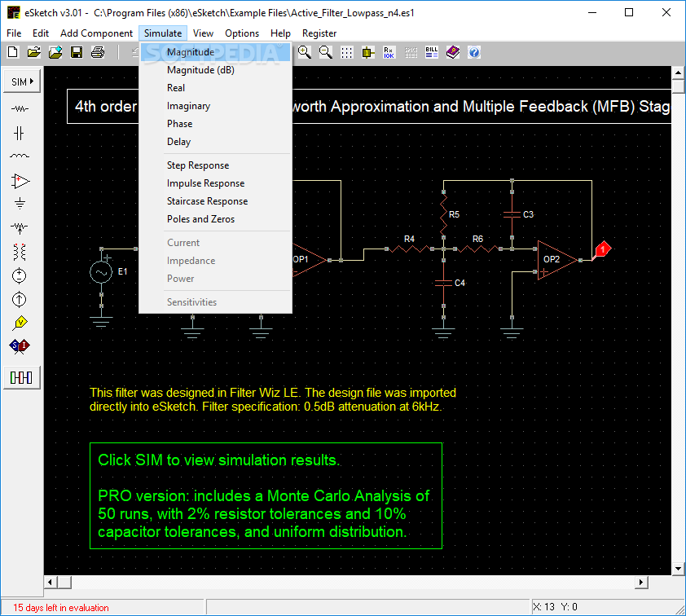Select Impulse Response simulation
The image size is (686, 616).
215,183
